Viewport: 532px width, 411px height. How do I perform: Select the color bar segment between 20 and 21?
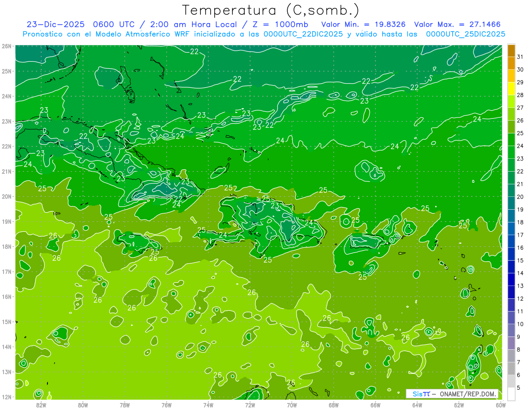click(x=512, y=191)
